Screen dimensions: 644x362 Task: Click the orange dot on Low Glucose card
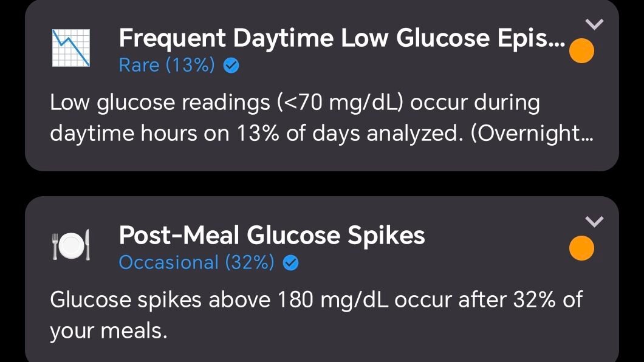click(x=582, y=51)
